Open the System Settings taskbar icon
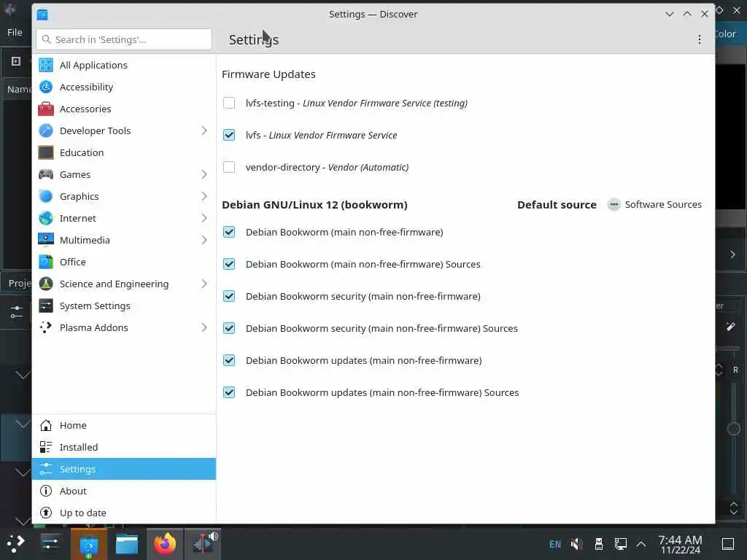Viewport: 747px width, 560px height. coord(50,542)
